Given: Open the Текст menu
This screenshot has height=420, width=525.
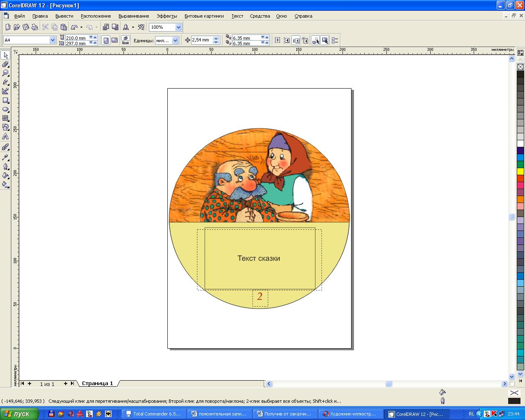Looking at the screenshot, I should pyautogui.click(x=237, y=16).
